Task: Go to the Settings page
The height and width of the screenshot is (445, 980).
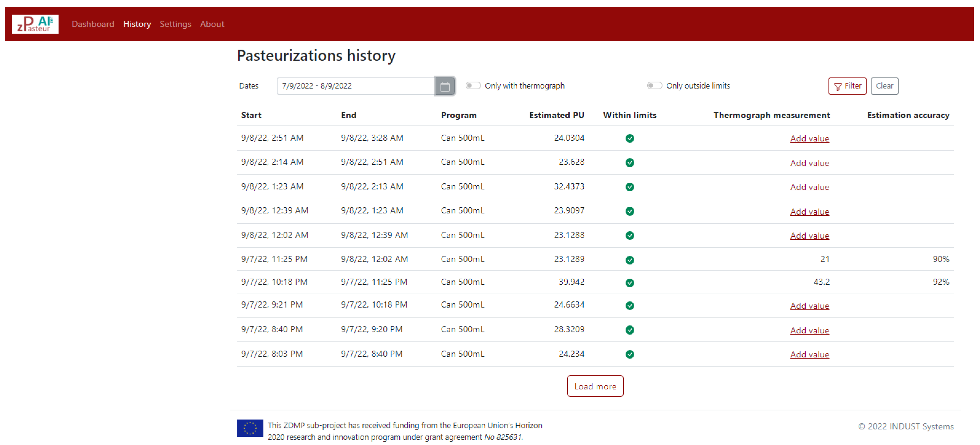Action: click(x=175, y=24)
